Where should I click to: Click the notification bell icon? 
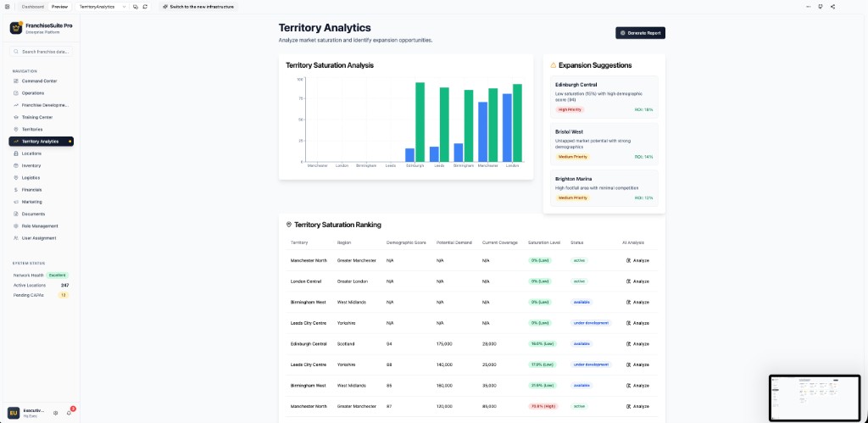coord(70,413)
